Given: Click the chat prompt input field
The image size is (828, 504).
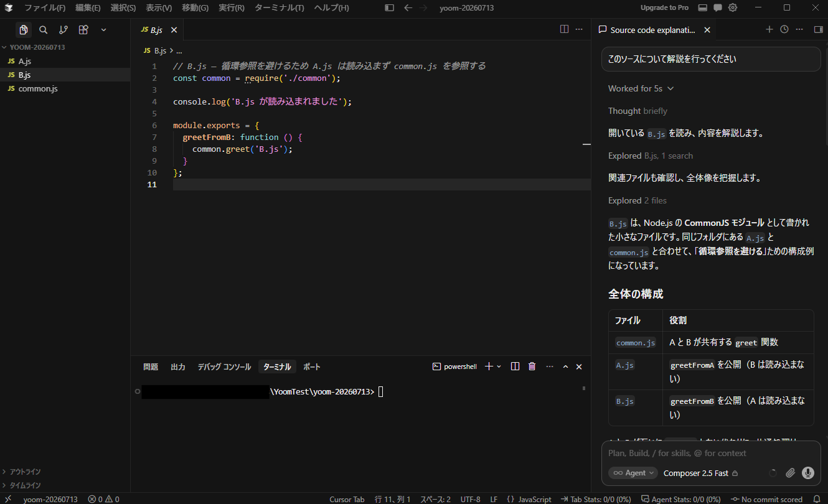Looking at the screenshot, I should pyautogui.click(x=711, y=453).
